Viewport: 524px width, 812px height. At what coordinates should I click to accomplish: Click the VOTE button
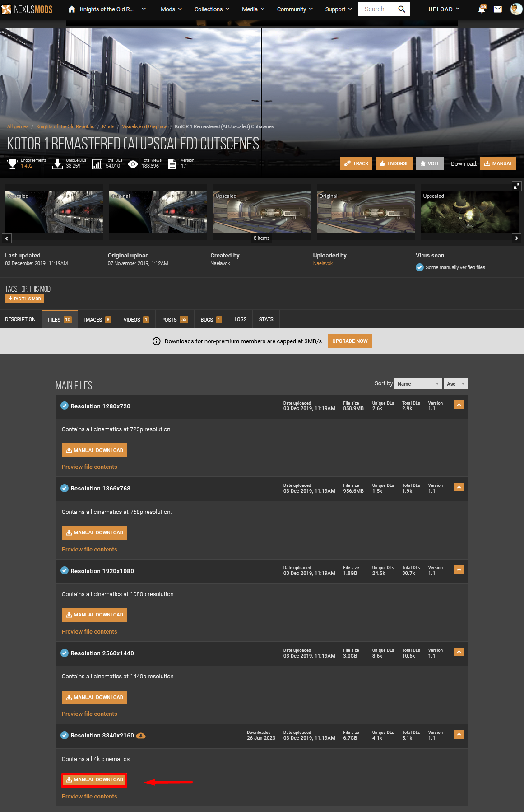pos(430,163)
